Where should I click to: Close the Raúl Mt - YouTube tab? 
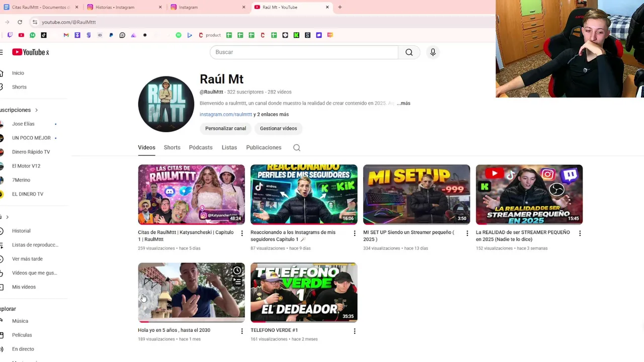tap(327, 7)
